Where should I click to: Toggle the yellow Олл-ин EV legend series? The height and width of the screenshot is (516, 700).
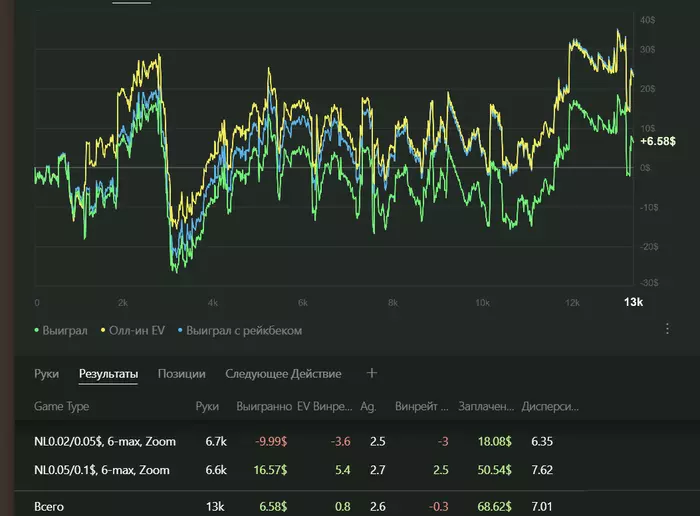pyautogui.click(x=136, y=330)
